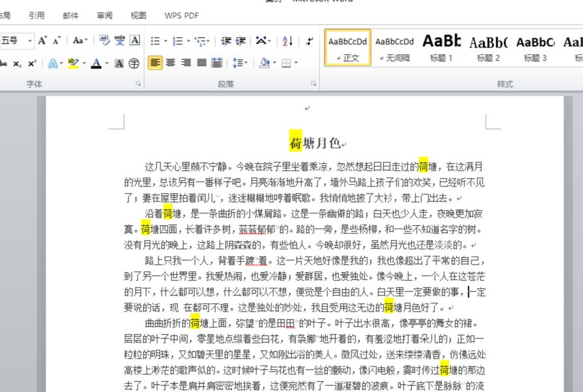583x392 pixels.
Task: Click the Phonetic Guide icon
Action: point(119,40)
